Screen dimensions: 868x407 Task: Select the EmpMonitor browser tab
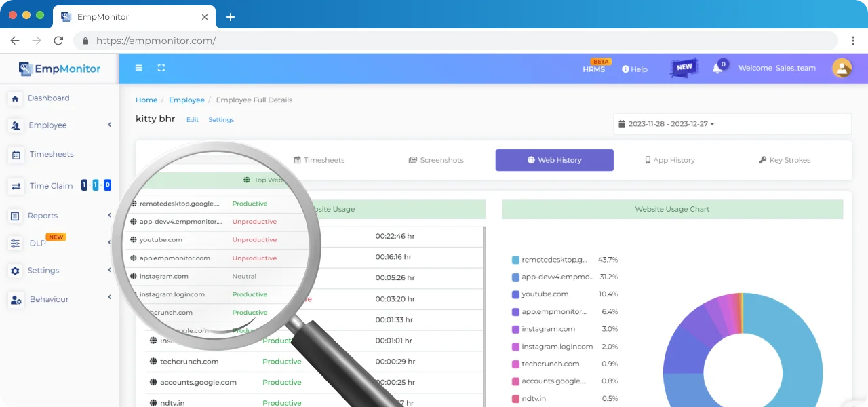[x=134, y=16]
